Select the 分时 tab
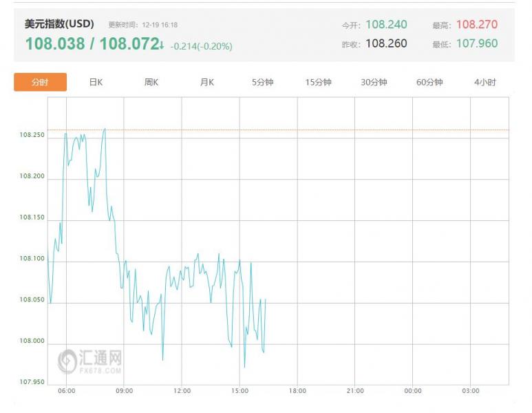532x413 pixels. 40,83
